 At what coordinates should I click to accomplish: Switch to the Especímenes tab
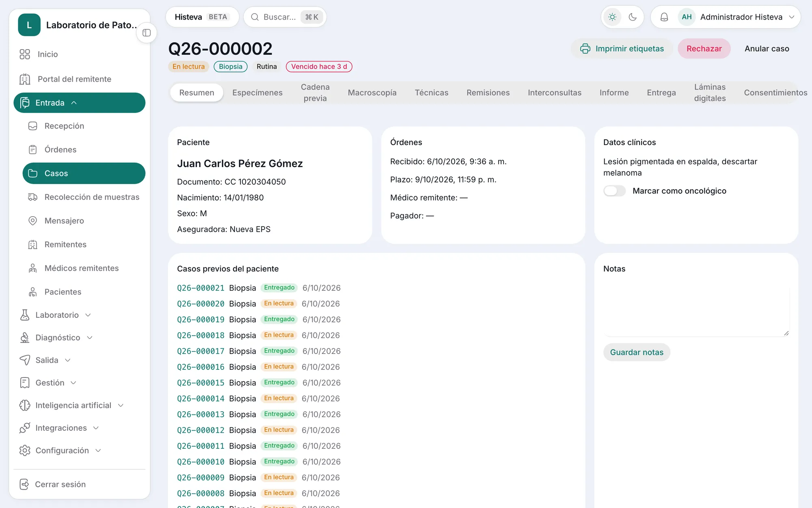pyautogui.click(x=257, y=93)
